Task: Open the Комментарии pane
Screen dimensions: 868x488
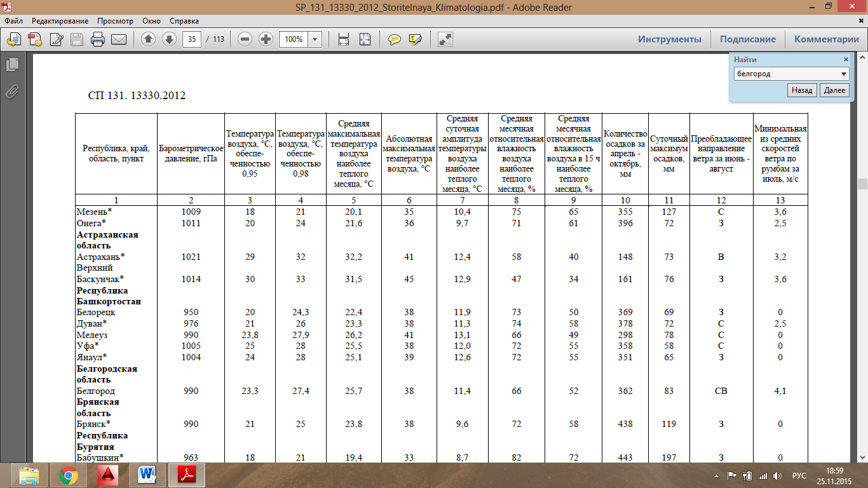Action: (x=826, y=39)
